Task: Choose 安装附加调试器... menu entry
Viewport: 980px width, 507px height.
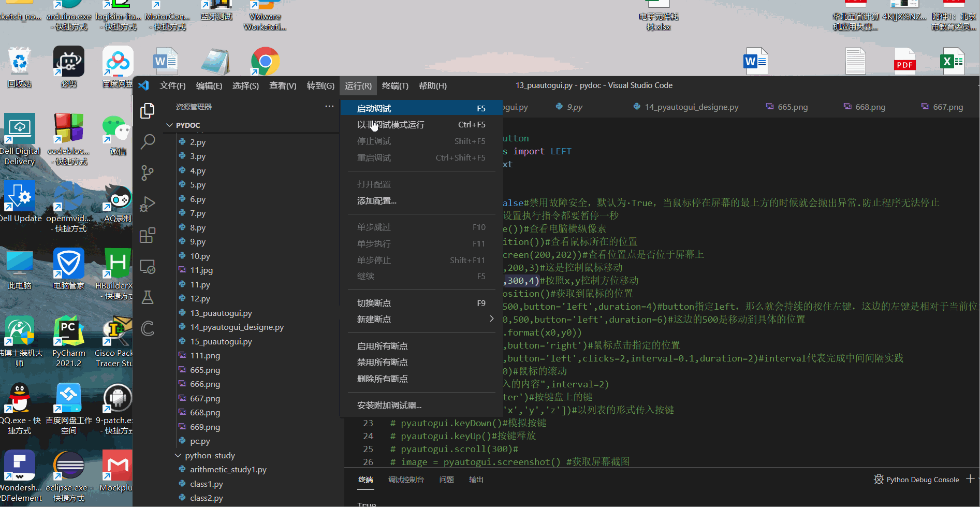Action: point(421,405)
